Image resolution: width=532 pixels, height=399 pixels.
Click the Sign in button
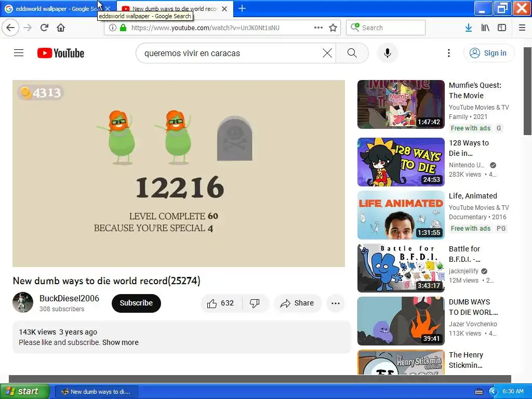click(x=488, y=53)
